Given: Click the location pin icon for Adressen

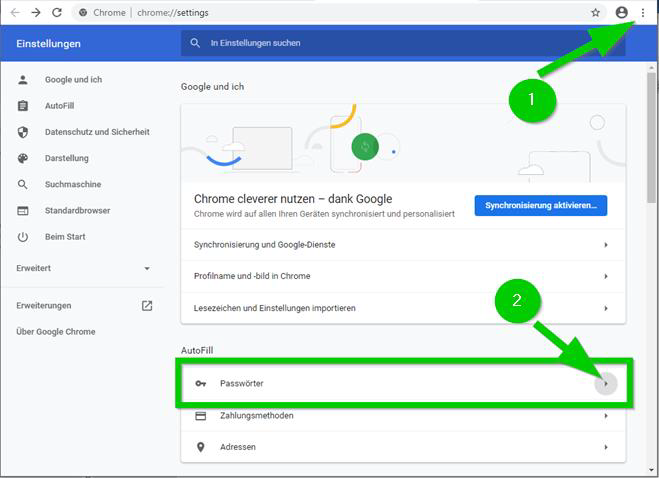Looking at the screenshot, I should click(201, 447).
